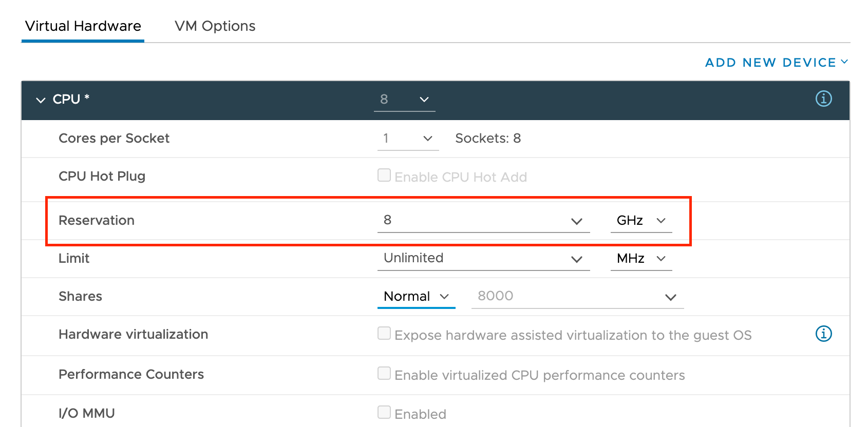
Task: Select the Virtual Hardware tab
Action: [x=83, y=26]
